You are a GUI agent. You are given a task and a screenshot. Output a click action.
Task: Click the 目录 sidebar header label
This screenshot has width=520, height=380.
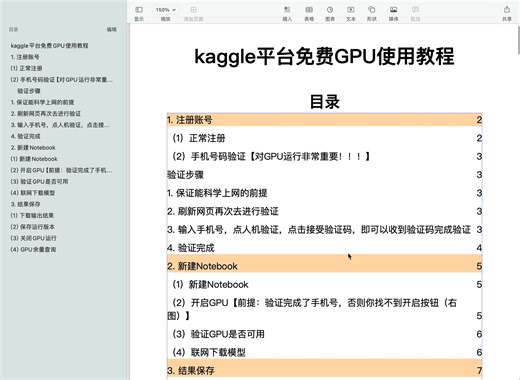[x=14, y=30]
